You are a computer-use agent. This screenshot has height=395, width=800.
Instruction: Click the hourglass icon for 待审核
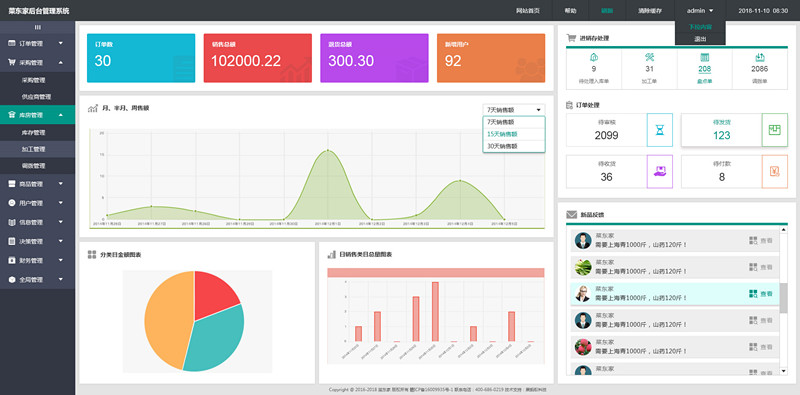click(x=660, y=130)
